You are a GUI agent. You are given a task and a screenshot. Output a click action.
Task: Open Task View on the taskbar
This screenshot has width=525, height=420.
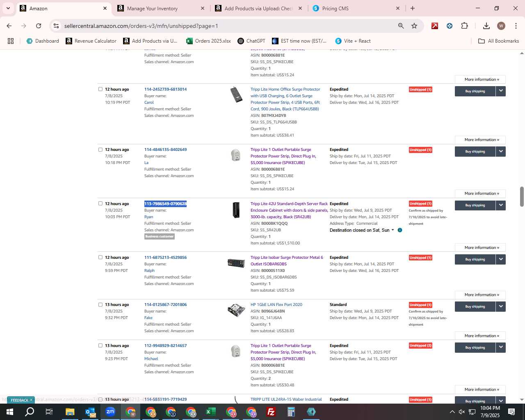tap(49, 412)
